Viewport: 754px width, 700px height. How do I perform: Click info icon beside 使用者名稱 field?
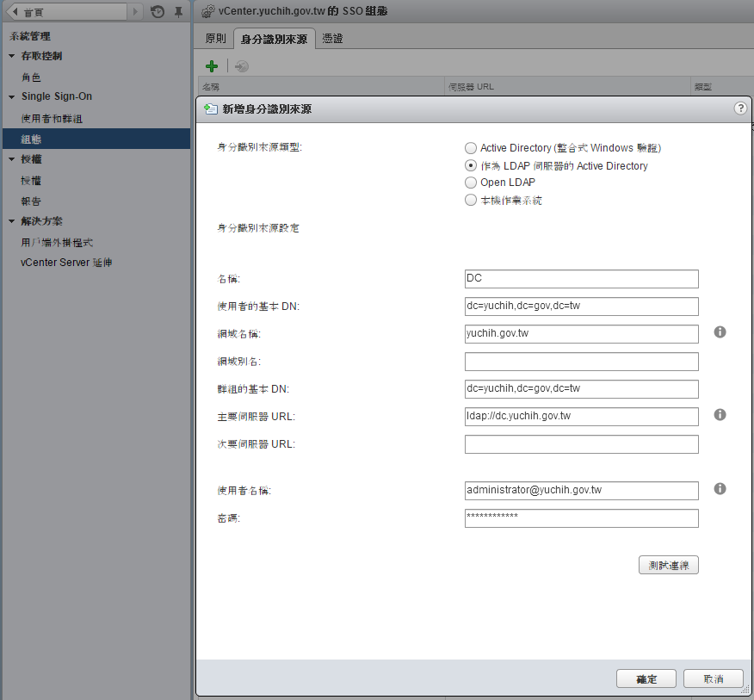tap(720, 489)
